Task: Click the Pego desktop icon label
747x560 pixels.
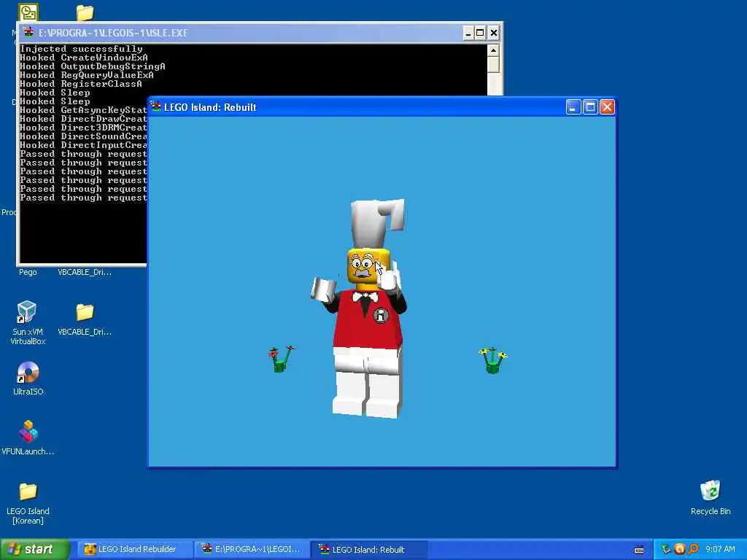Action: click(28, 272)
